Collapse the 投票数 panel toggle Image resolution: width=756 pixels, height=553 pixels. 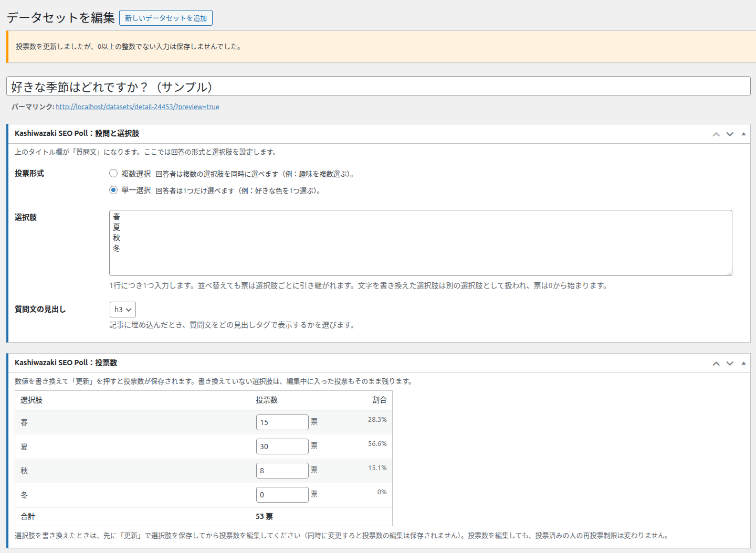[x=743, y=364]
